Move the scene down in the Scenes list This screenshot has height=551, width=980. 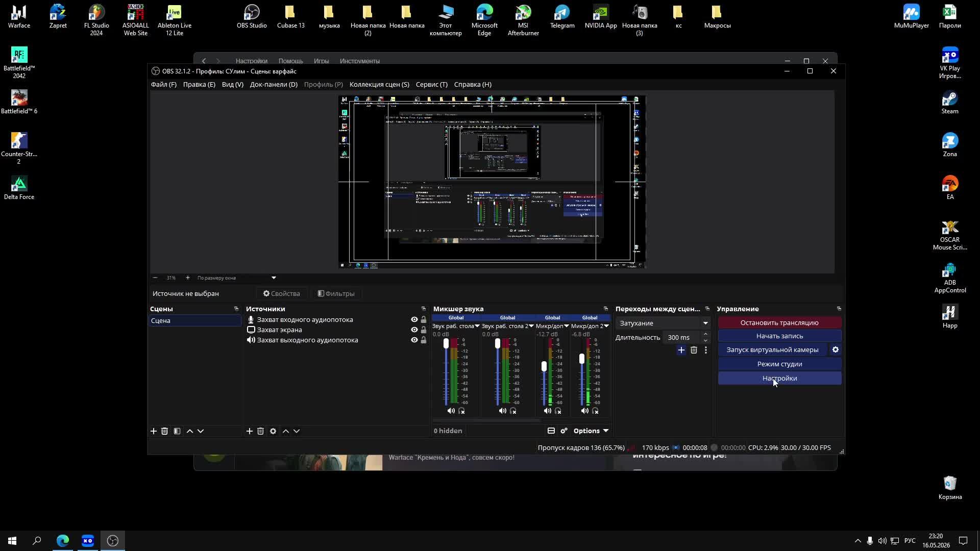point(201,431)
